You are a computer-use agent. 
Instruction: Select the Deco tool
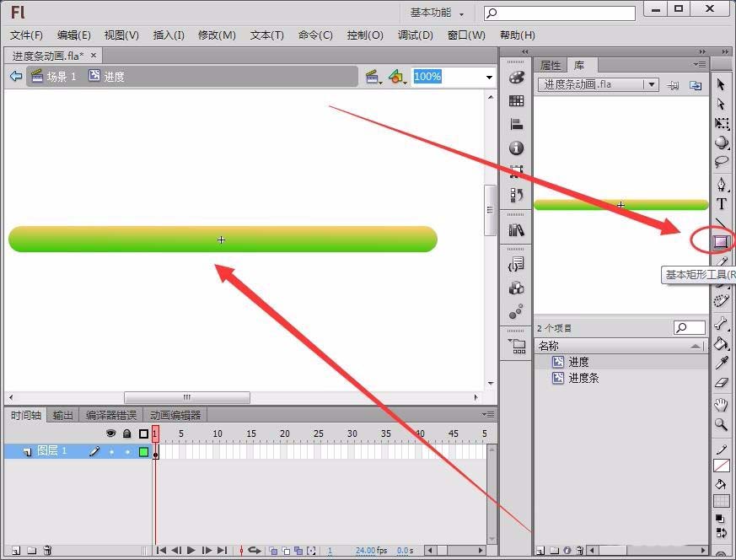pos(722,301)
